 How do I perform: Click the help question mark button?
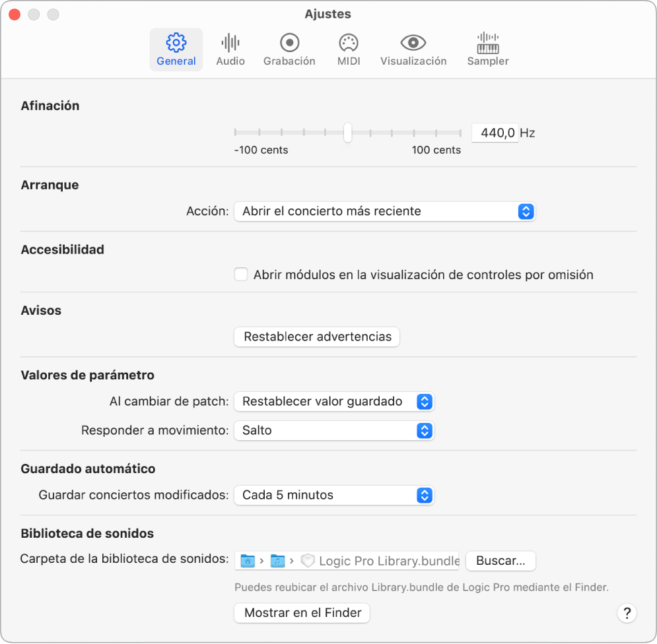pyautogui.click(x=627, y=613)
